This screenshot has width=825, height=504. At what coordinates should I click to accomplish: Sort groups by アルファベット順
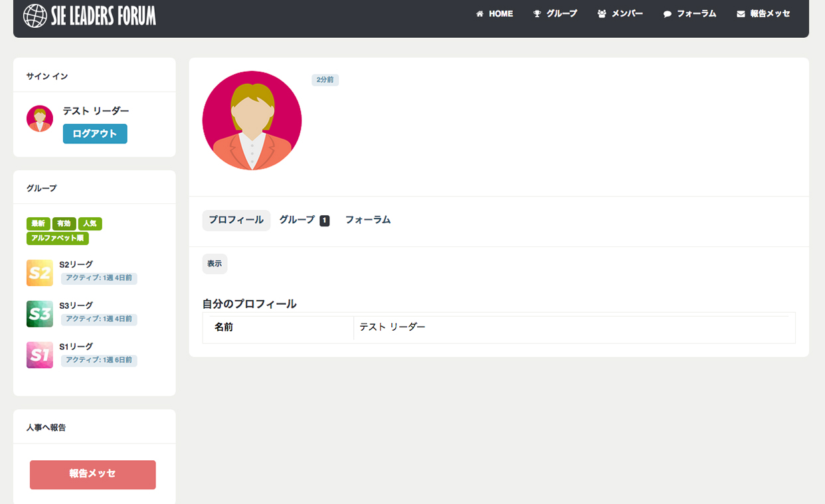click(x=58, y=238)
